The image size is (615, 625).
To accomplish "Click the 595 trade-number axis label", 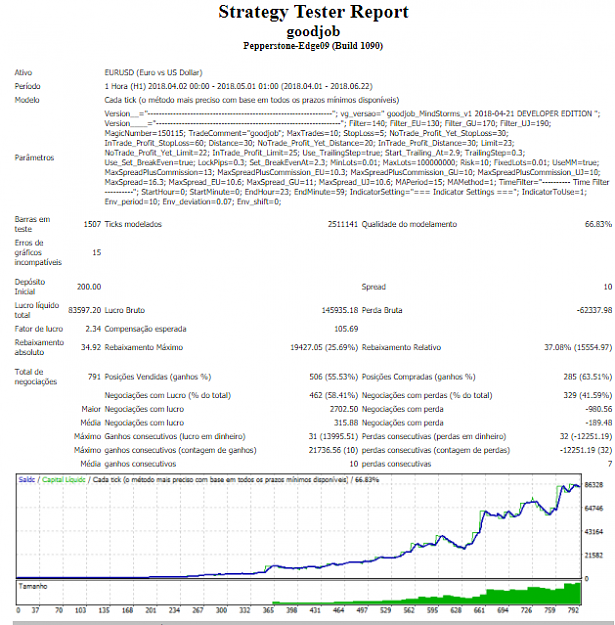I will (x=432, y=610).
